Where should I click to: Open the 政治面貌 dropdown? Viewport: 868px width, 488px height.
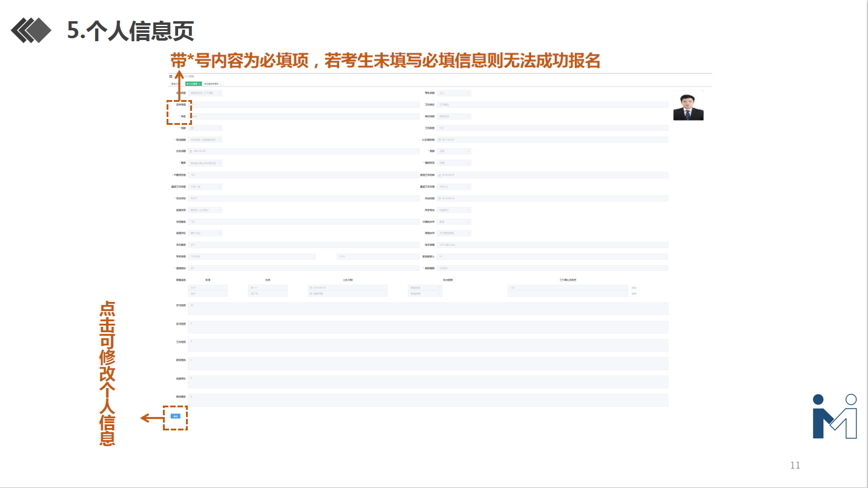[x=205, y=139]
